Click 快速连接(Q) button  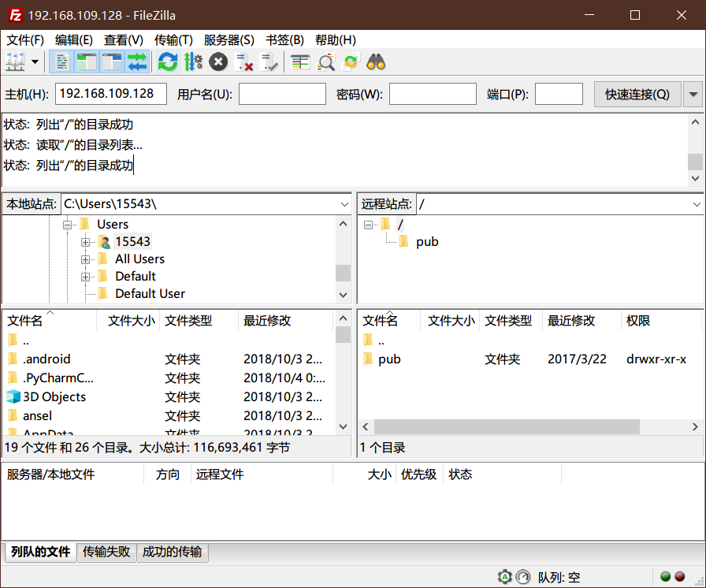pyautogui.click(x=637, y=94)
